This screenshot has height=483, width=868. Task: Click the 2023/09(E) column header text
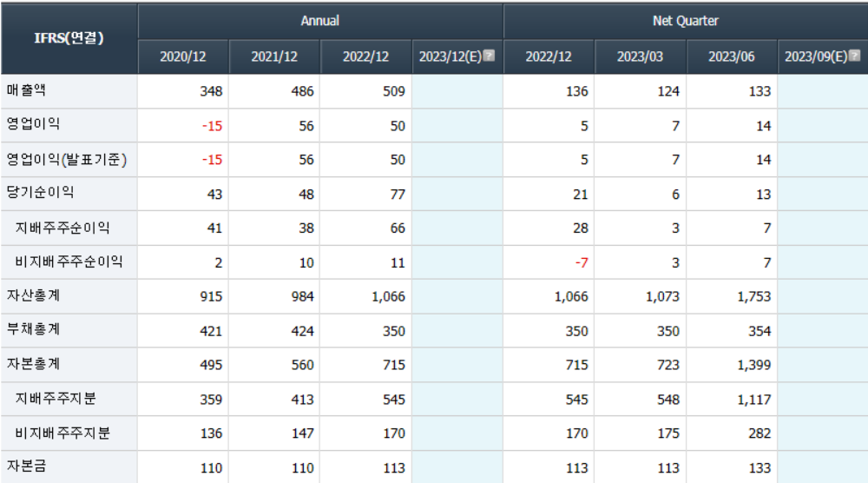click(816, 56)
